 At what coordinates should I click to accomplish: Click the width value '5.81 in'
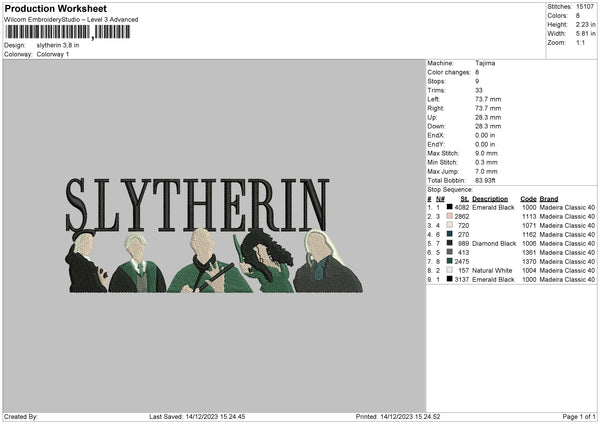[x=585, y=34]
